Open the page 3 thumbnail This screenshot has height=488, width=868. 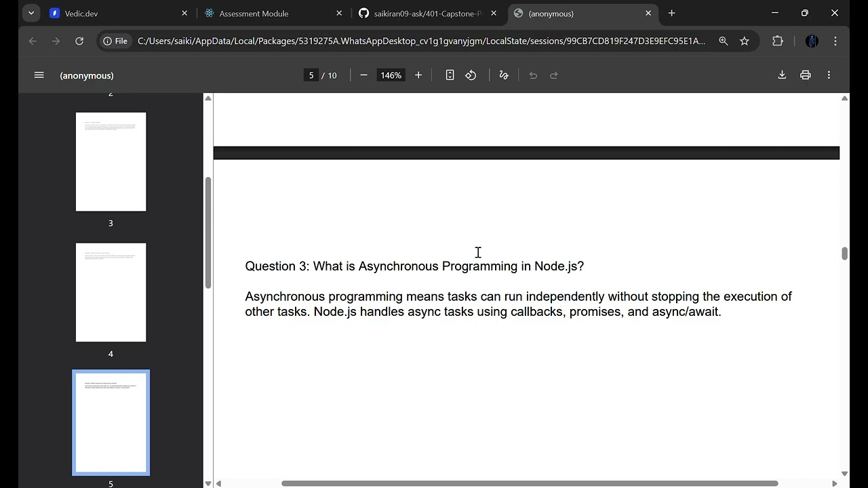(x=111, y=162)
